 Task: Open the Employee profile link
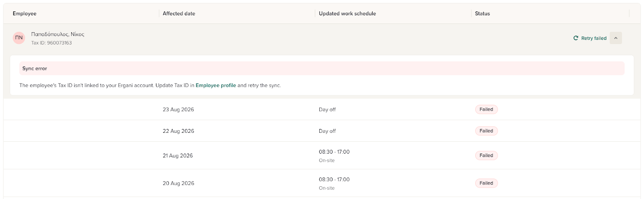click(x=216, y=85)
